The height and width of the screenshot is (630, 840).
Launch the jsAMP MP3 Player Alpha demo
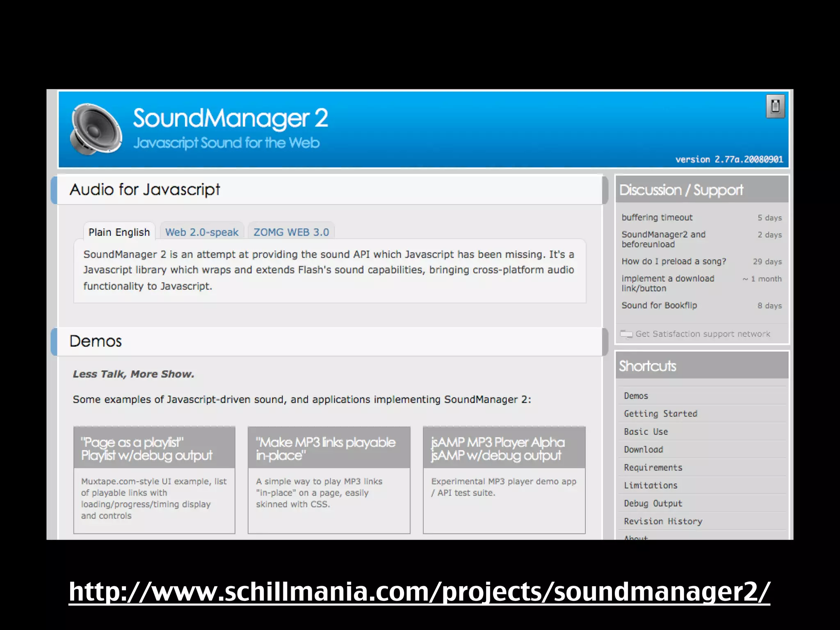tap(498, 442)
